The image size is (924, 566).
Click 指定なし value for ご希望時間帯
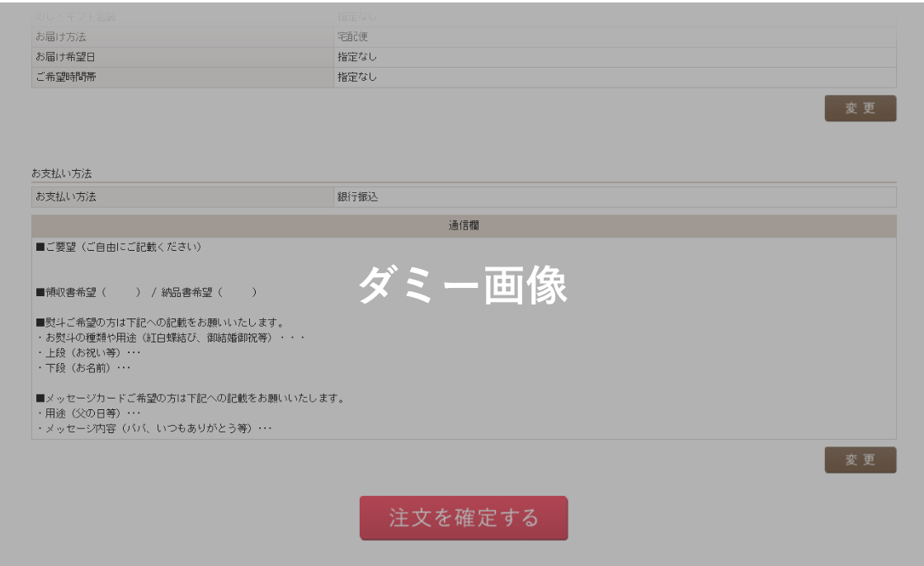click(x=356, y=77)
